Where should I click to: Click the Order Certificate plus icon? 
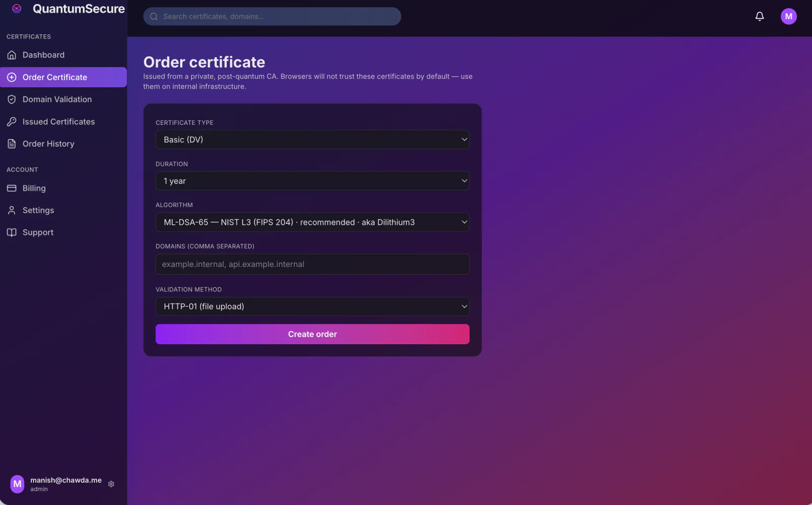click(12, 77)
